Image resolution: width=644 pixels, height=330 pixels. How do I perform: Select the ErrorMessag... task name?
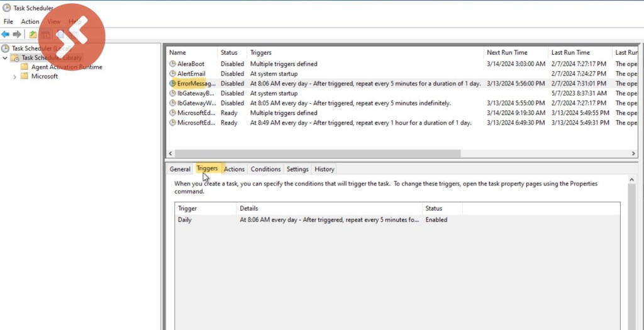click(196, 84)
